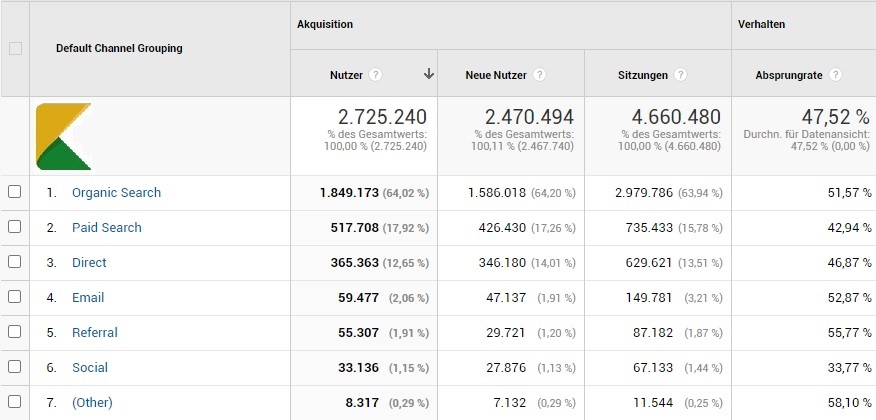Click help icon next to Nutzer
Screen dimensions: 876x420
point(375,75)
